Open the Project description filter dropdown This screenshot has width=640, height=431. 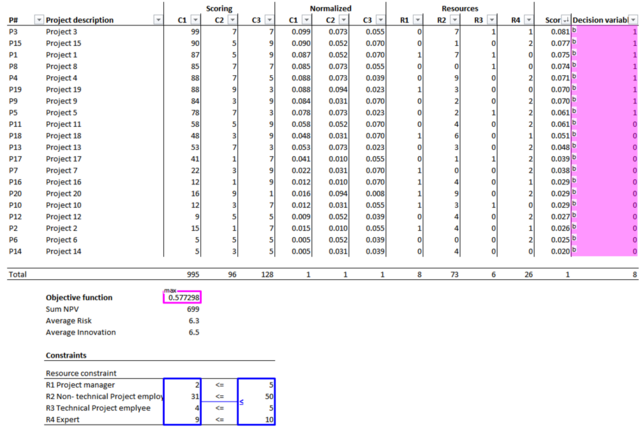(x=158, y=19)
